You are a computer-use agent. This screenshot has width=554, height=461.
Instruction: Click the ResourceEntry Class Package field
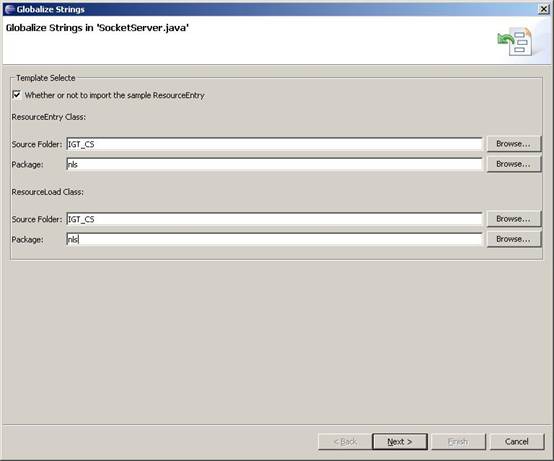pyautogui.click(x=274, y=164)
